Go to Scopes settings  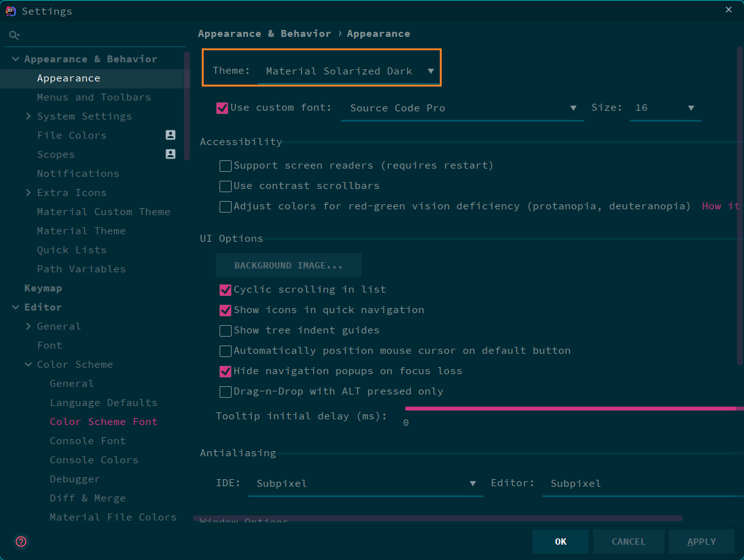point(56,155)
